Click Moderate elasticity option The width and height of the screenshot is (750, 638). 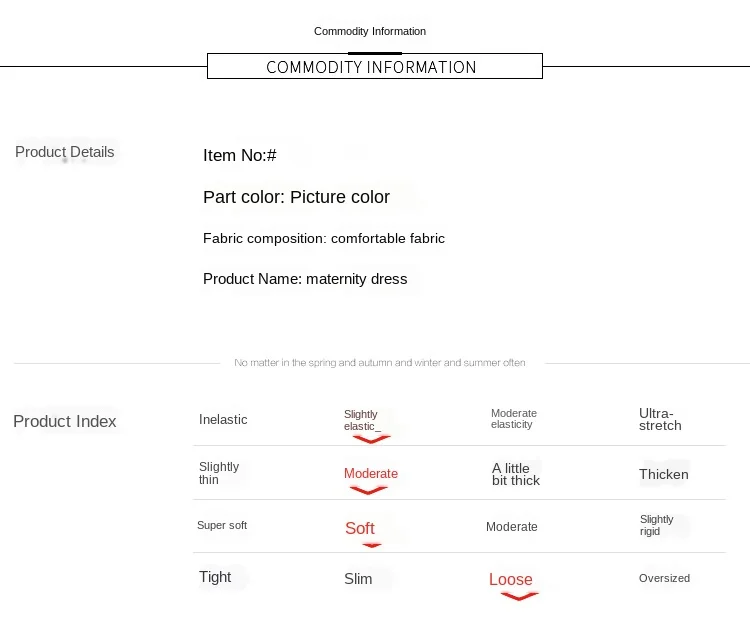(514, 418)
